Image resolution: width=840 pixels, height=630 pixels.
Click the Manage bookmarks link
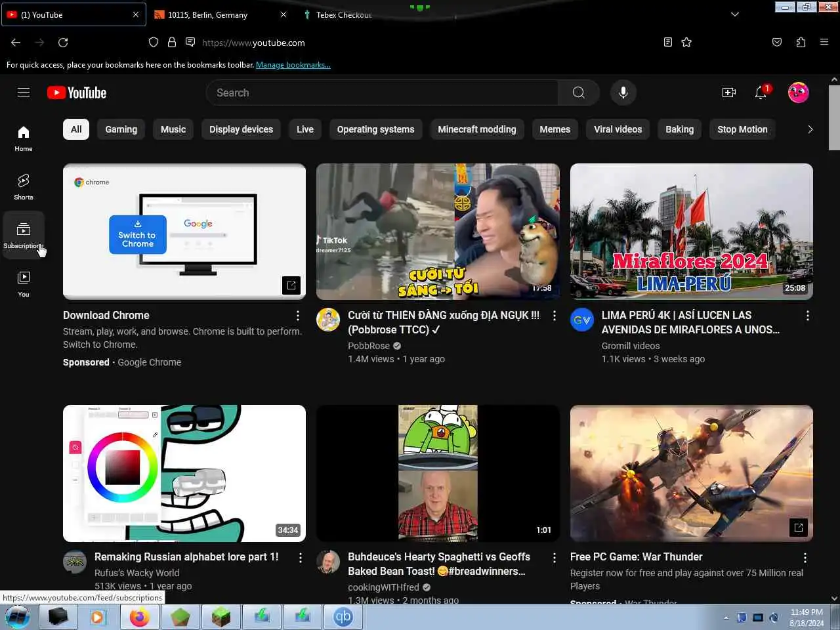pos(293,65)
